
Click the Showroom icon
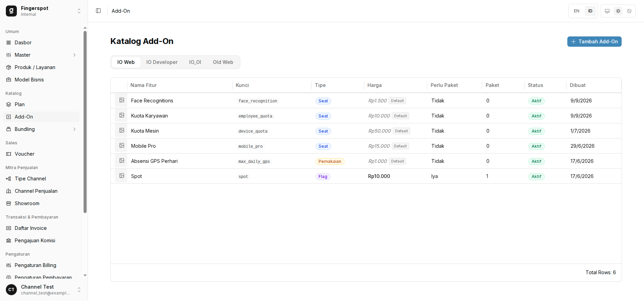[x=9, y=203]
